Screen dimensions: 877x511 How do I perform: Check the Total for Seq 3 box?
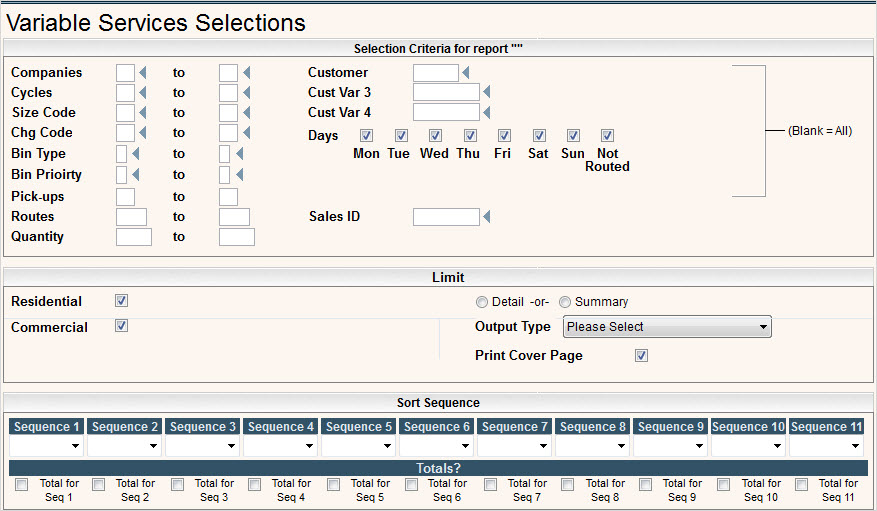(177, 484)
